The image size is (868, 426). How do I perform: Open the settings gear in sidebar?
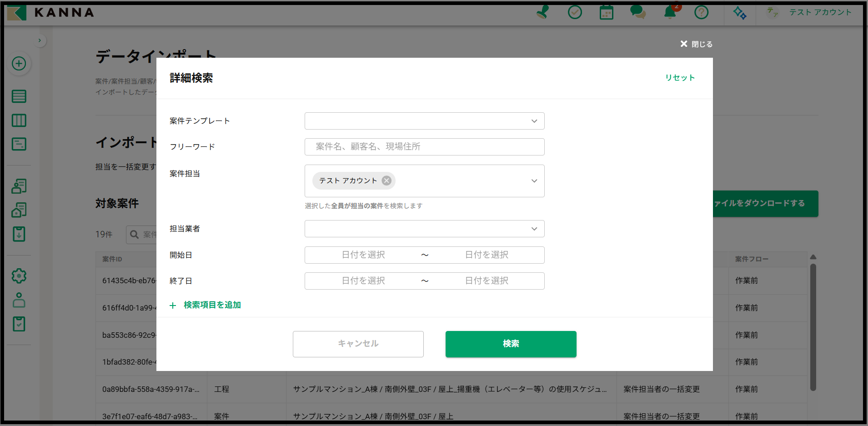tap(19, 276)
